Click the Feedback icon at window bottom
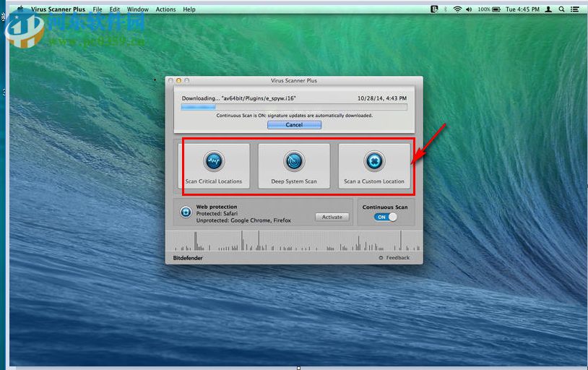The height and width of the screenshot is (370, 588). [381, 258]
